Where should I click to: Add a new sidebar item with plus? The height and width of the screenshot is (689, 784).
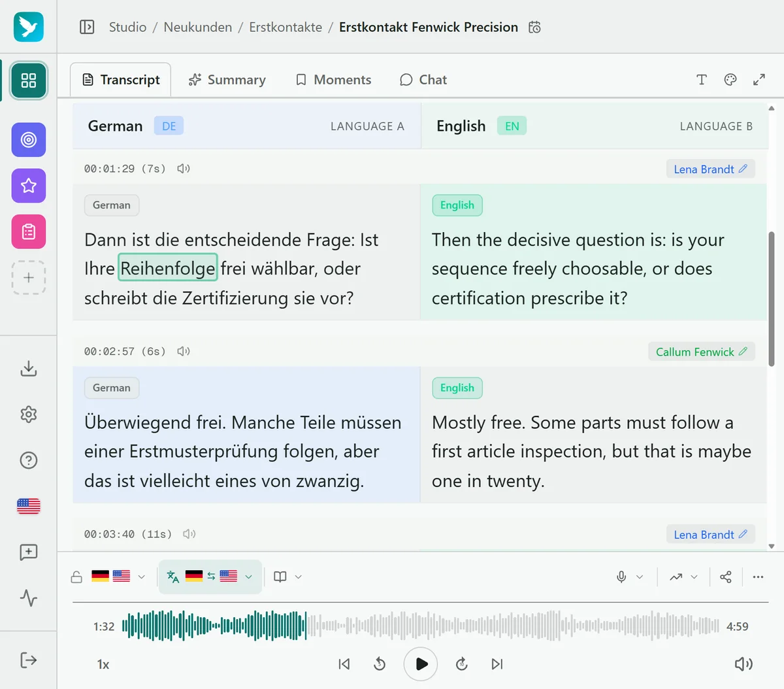coord(29,277)
